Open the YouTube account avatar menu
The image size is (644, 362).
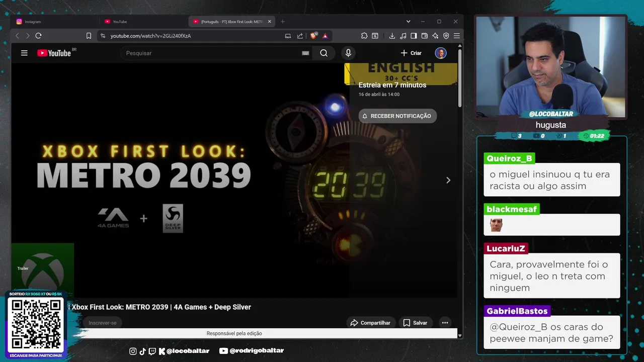[441, 53]
